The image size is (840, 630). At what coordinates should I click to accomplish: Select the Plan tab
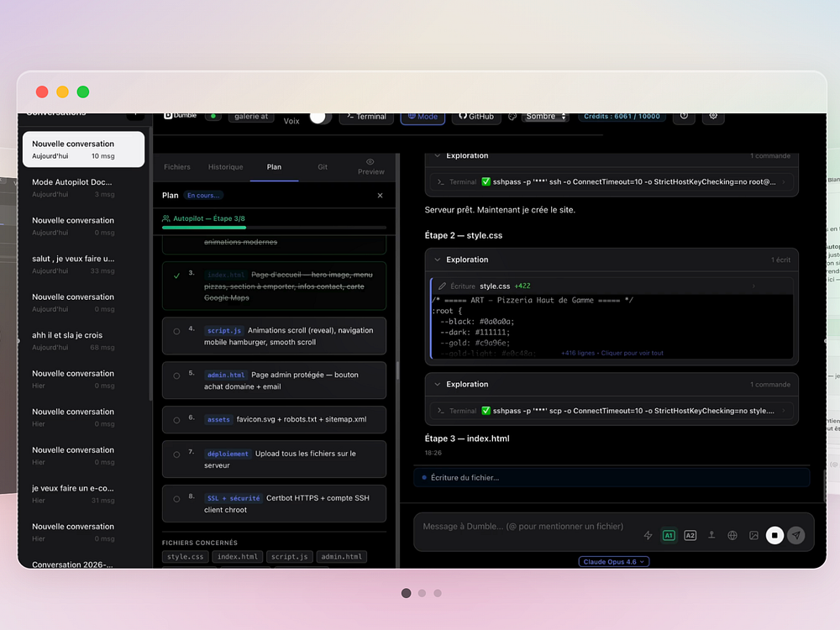(274, 167)
